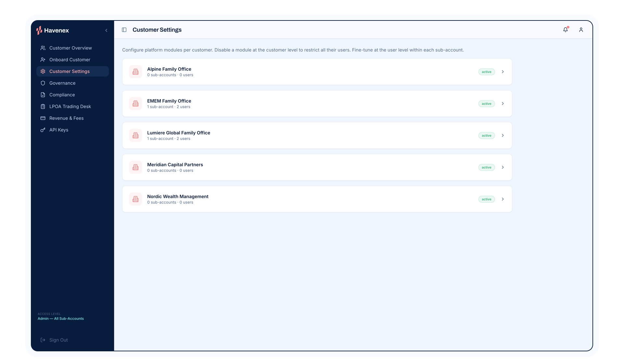Open the user profile icon

(581, 30)
